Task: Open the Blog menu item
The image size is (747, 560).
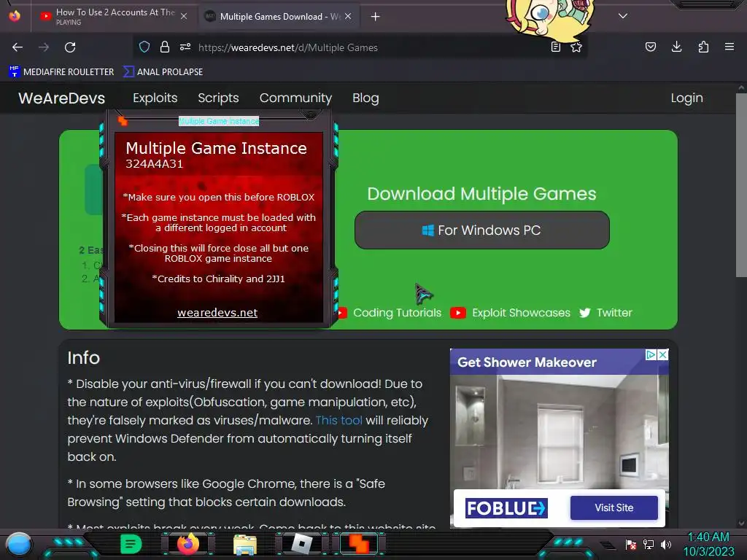Action: click(x=365, y=98)
